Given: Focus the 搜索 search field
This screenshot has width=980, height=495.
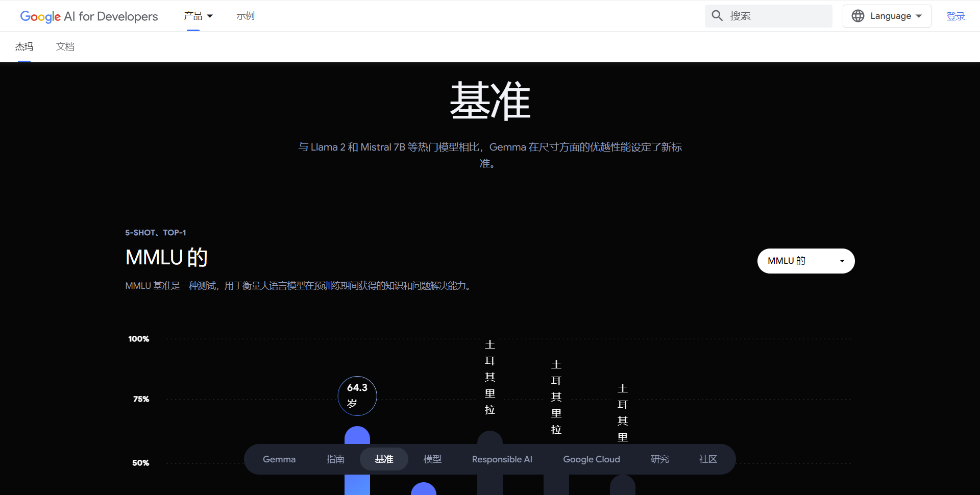Looking at the screenshot, I should point(769,16).
